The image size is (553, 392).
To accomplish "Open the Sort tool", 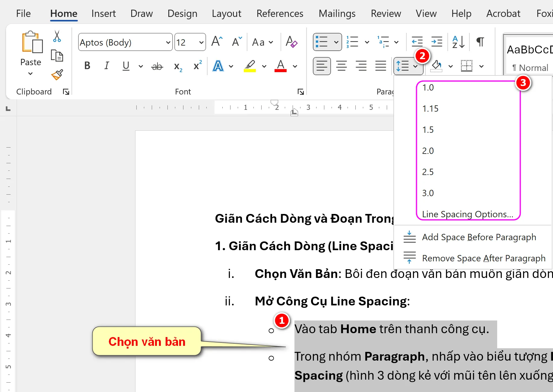I will click(x=457, y=42).
